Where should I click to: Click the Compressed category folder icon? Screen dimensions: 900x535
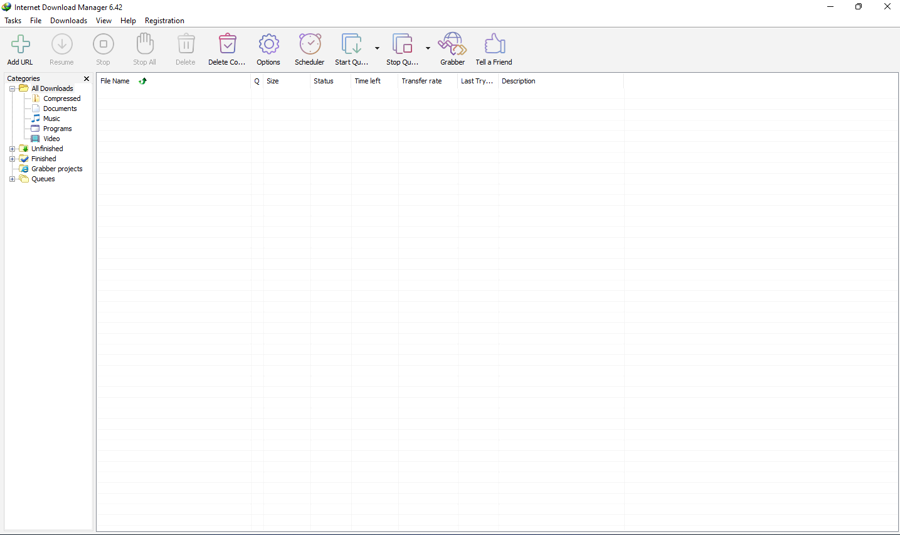36,98
